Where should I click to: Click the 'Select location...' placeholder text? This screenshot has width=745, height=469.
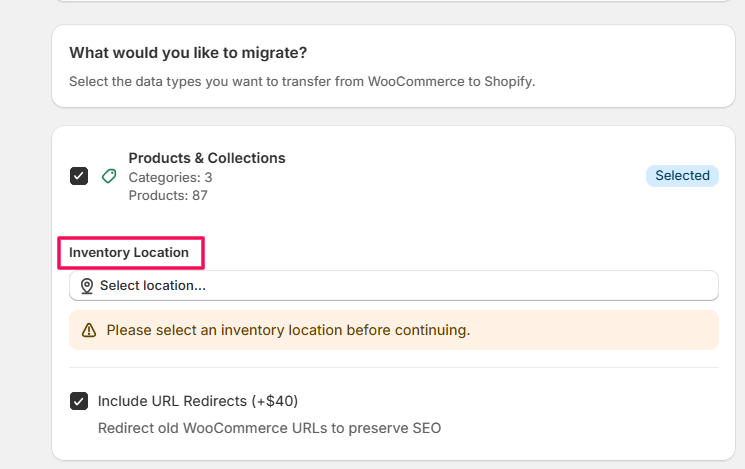153,286
